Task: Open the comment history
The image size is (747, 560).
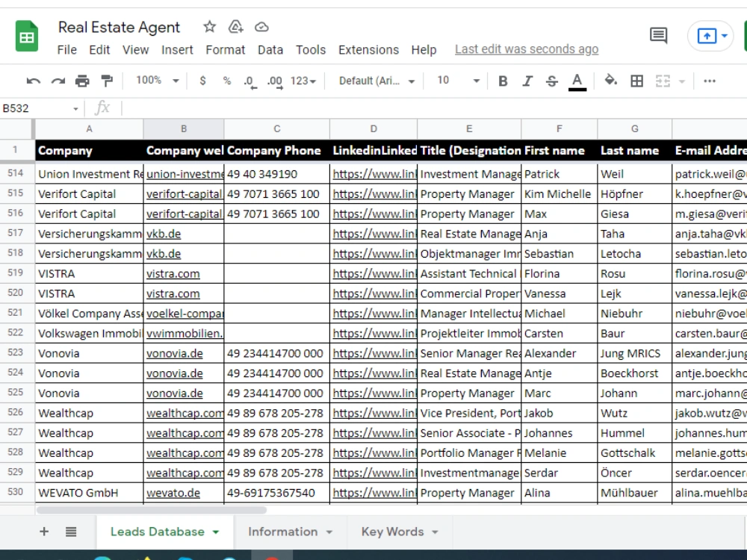Action: pyautogui.click(x=658, y=35)
